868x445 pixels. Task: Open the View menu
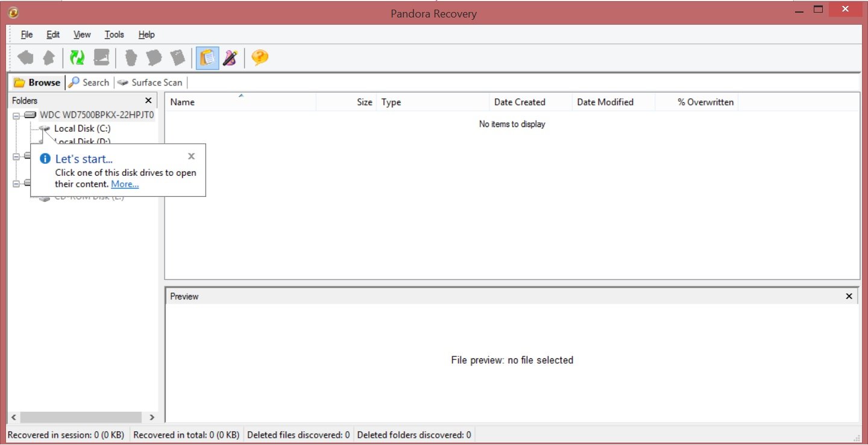pyautogui.click(x=82, y=34)
